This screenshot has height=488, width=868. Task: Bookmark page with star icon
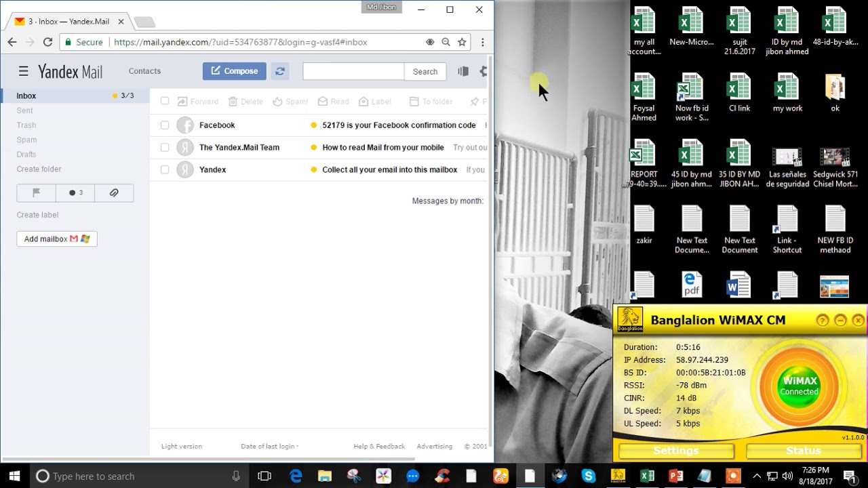(x=462, y=42)
